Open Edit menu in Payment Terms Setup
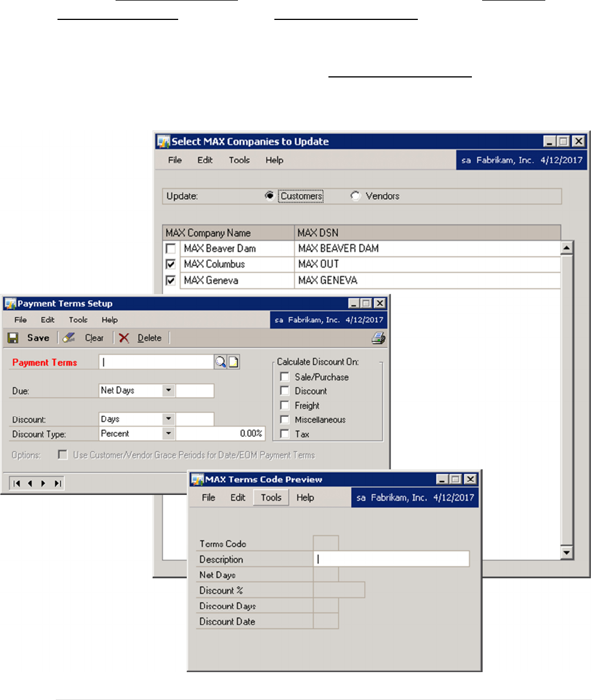Viewport: 592px width, 700px height. tap(48, 320)
